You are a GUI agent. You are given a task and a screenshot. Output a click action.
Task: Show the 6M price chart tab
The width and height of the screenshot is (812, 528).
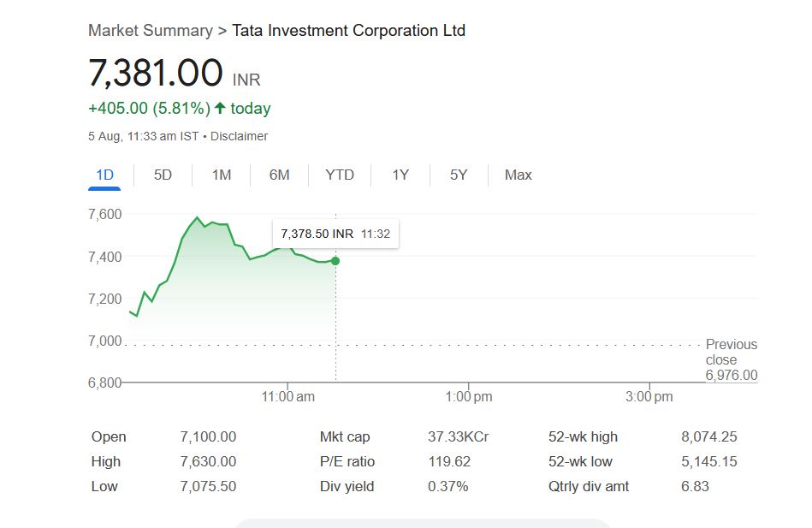click(x=279, y=175)
